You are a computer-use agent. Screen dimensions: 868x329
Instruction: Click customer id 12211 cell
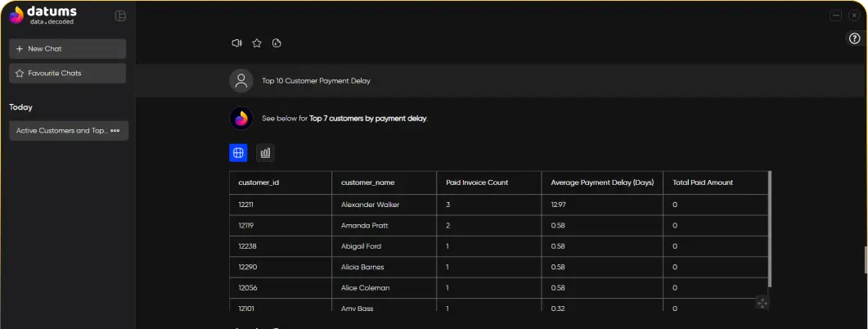click(281, 205)
